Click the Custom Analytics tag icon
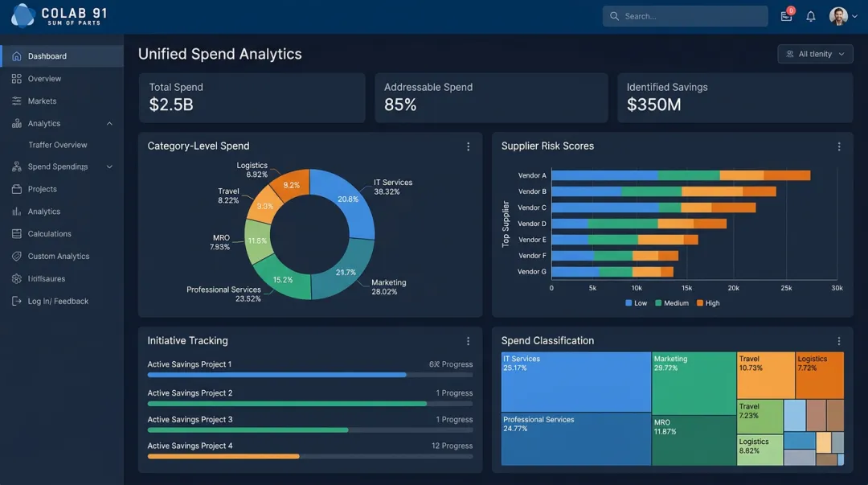This screenshot has width=868, height=485. point(17,256)
